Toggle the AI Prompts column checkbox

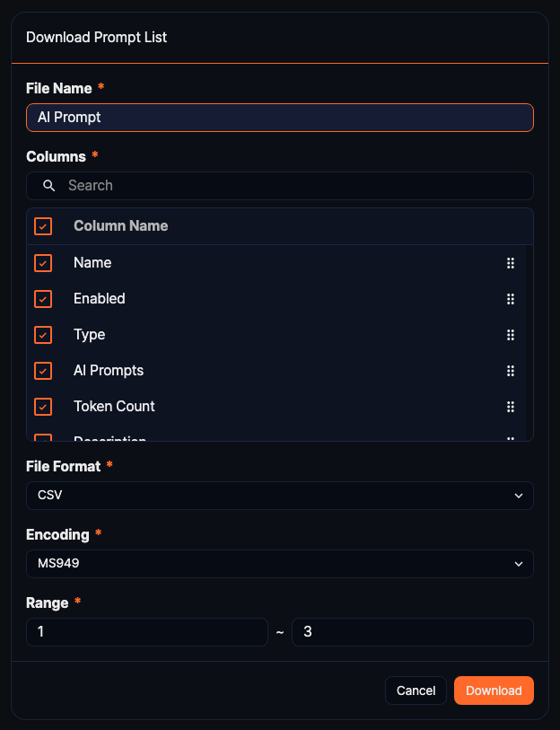coord(42,370)
